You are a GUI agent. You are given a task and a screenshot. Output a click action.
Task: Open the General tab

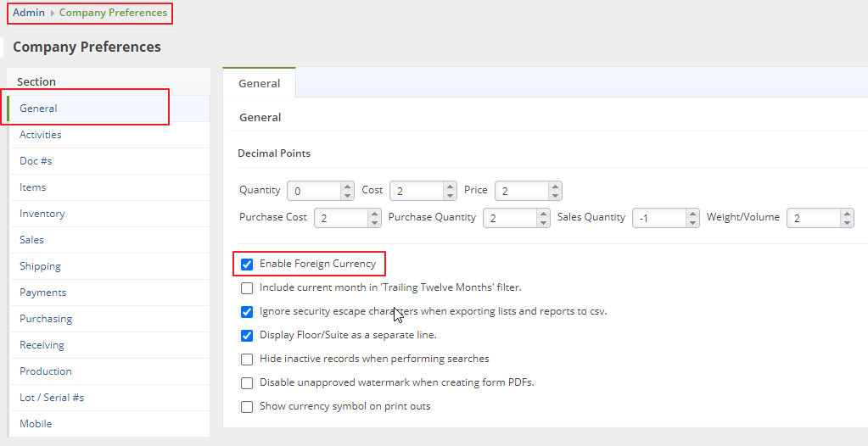(x=259, y=84)
